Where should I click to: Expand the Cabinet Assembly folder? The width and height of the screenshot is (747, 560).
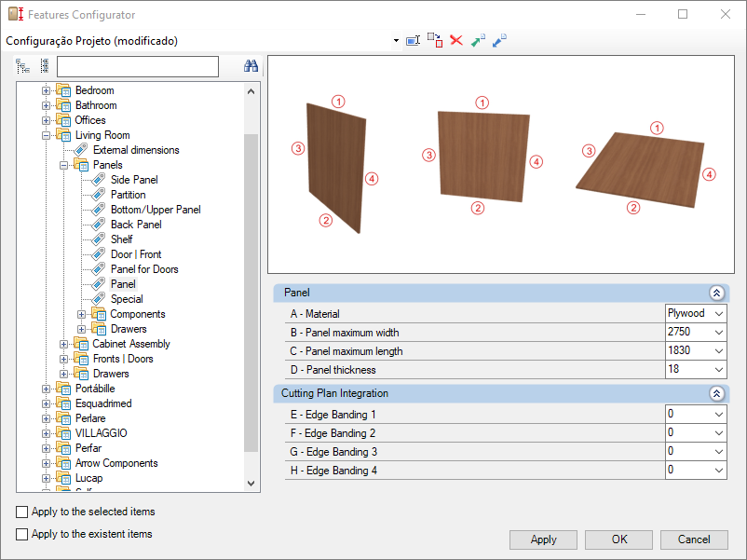pos(63,344)
